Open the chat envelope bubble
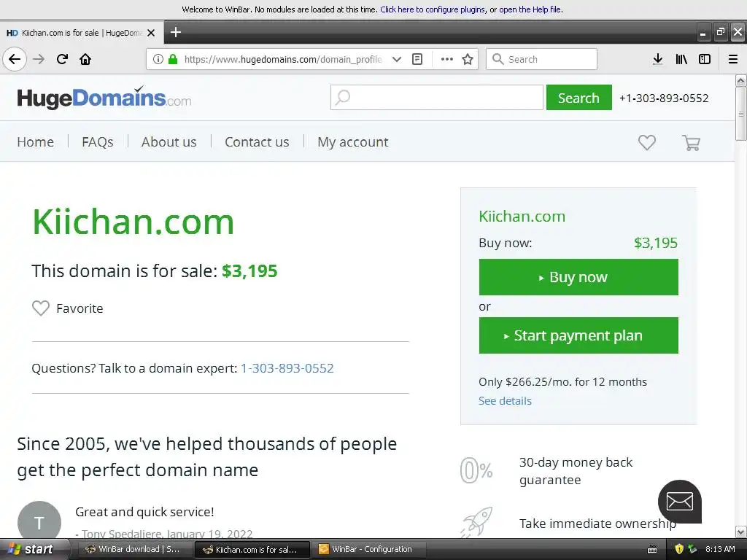 pyautogui.click(x=679, y=502)
